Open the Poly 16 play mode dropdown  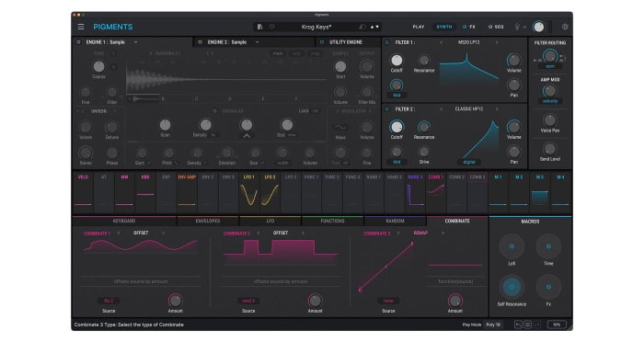(493, 325)
